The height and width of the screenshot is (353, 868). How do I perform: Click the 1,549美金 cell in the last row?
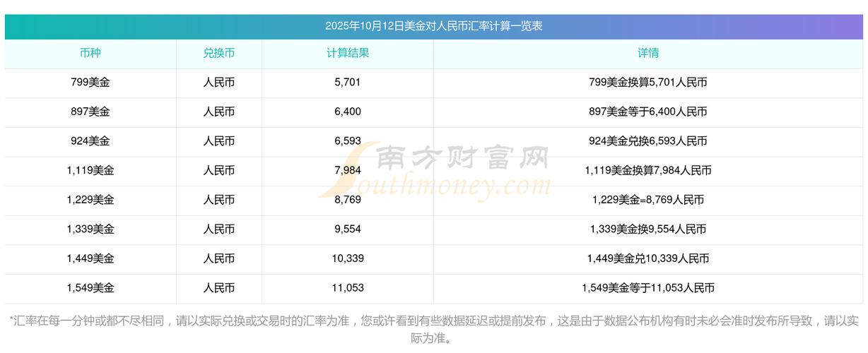click(90, 288)
